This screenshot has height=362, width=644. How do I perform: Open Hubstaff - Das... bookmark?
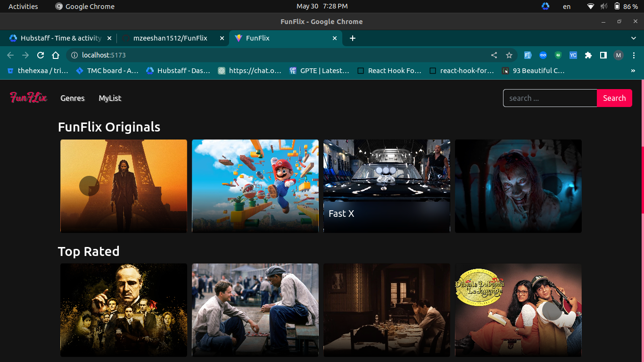click(178, 71)
